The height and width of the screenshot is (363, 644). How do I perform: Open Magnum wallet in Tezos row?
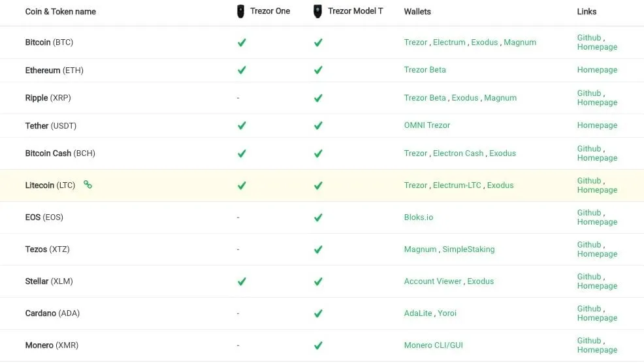(420, 249)
